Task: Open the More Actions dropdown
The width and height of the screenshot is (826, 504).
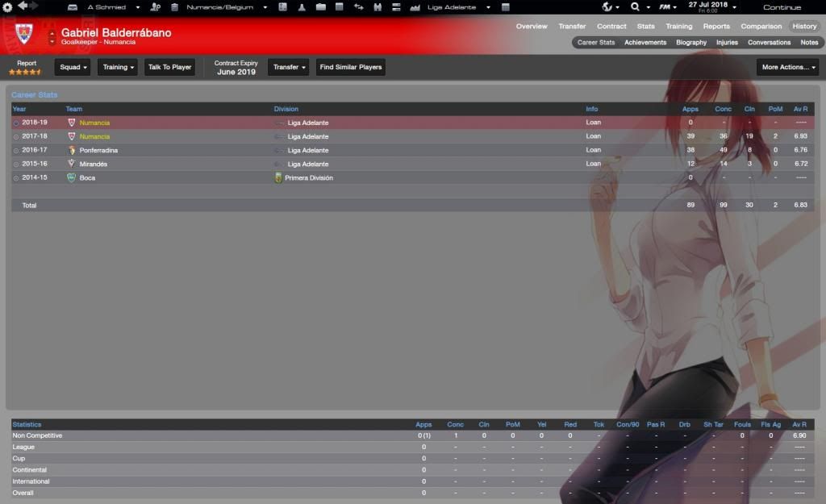Action: coord(788,67)
